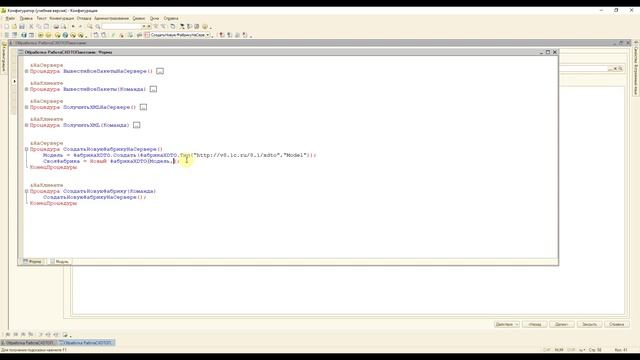This screenshot has width=640, height=360.
Task: Click the Open file folder icon
Action: [x=14, y=27]
